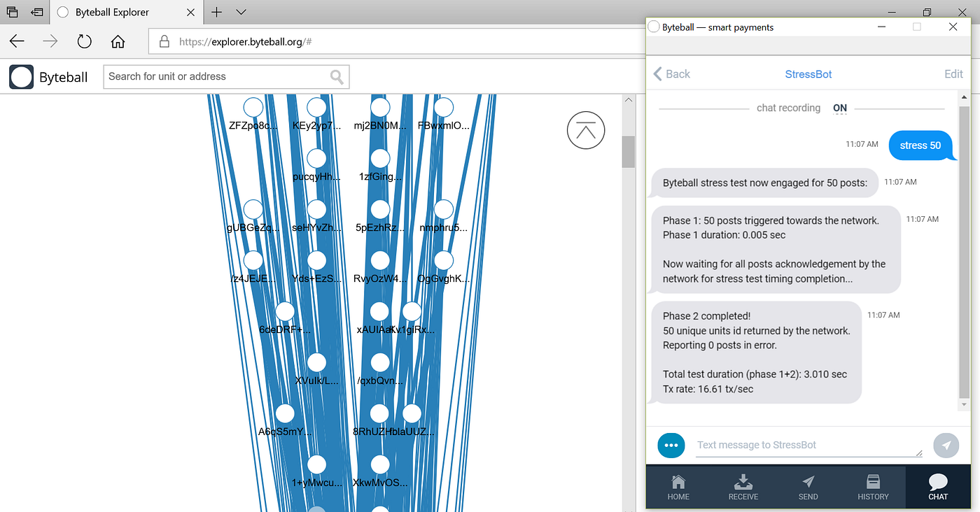The height and width of the screenshot is (512, 980).
Task: Click the chat scrollbar down arrow
Action: 964,404
